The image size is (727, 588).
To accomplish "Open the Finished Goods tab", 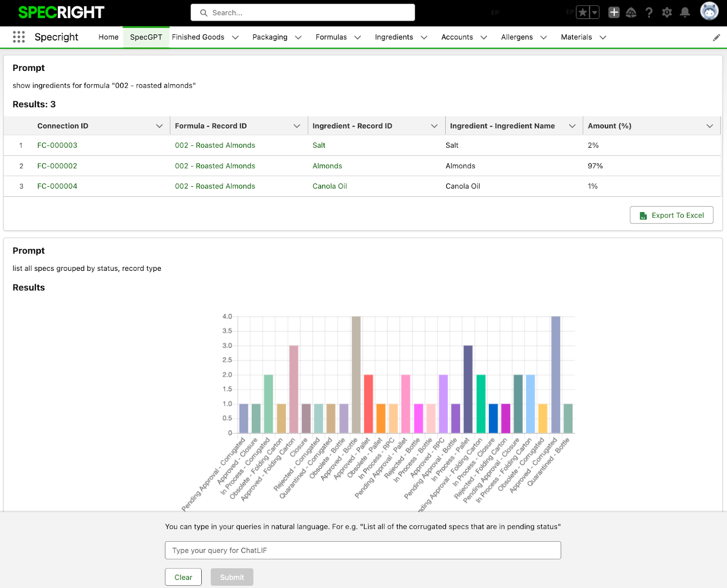I will click(x=198, y=37).
